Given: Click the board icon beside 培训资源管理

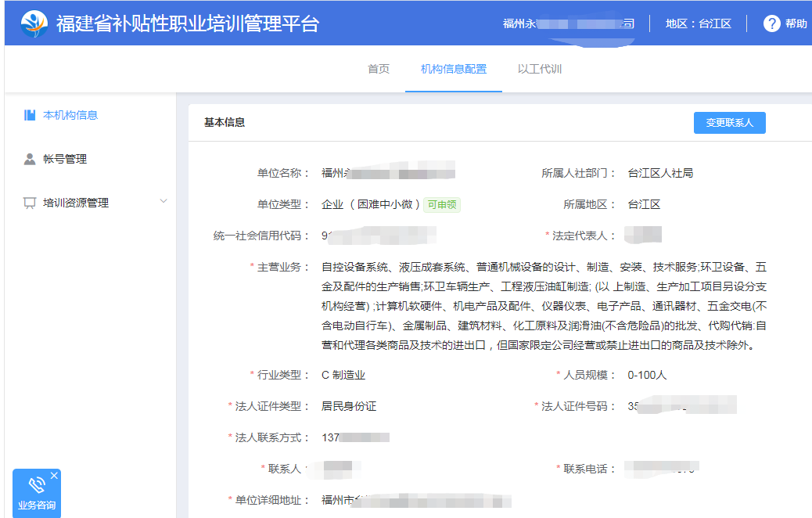Looking at the screenshot, I should pyautogui.click(x=30, y=203).
